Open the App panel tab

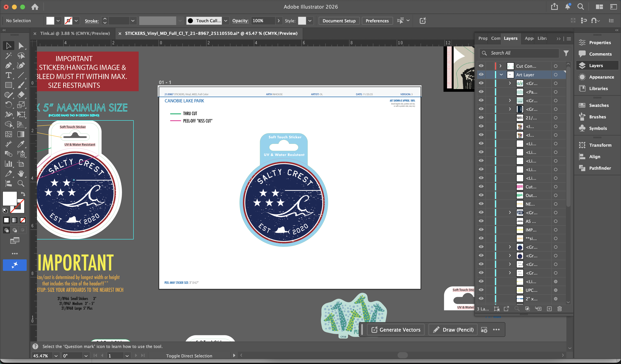pos(529,38)
